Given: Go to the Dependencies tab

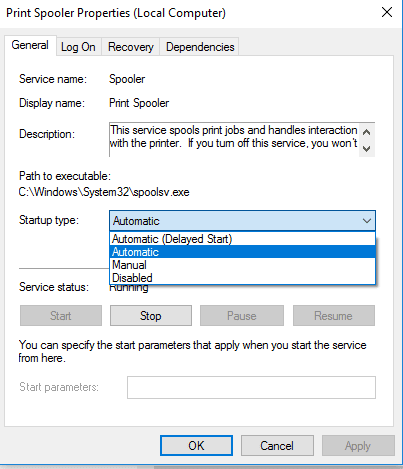Looking at the screenshot, I should click(x=200, y=47).
